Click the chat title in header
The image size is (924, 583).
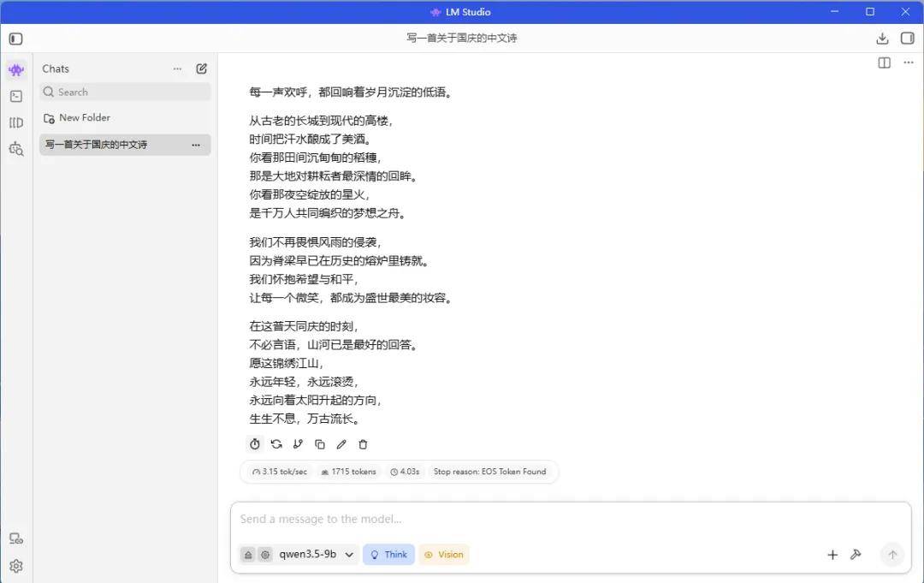(x=461, y=39)
